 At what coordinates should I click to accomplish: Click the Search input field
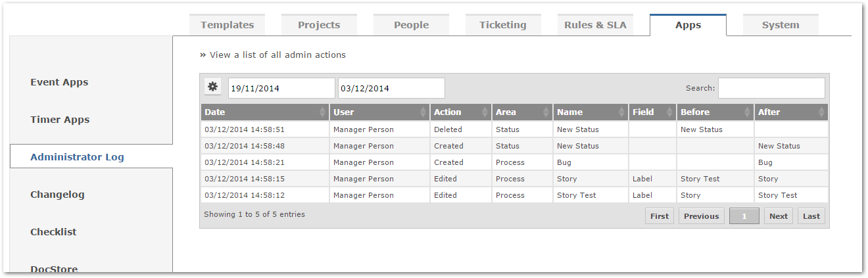tap(771, 88)
